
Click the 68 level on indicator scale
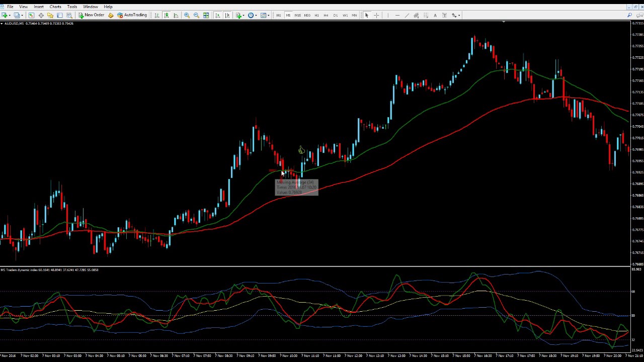(633, 292)
